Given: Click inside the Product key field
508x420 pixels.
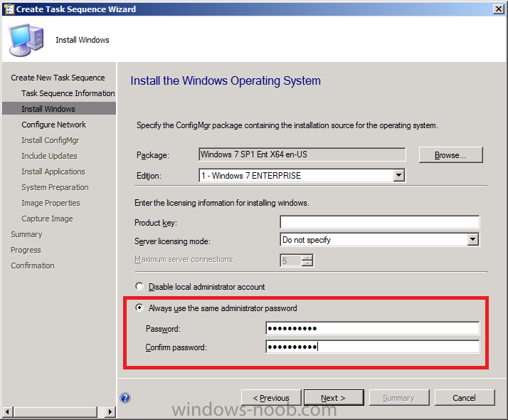Looking at the screenshot, I should [379, 223].
